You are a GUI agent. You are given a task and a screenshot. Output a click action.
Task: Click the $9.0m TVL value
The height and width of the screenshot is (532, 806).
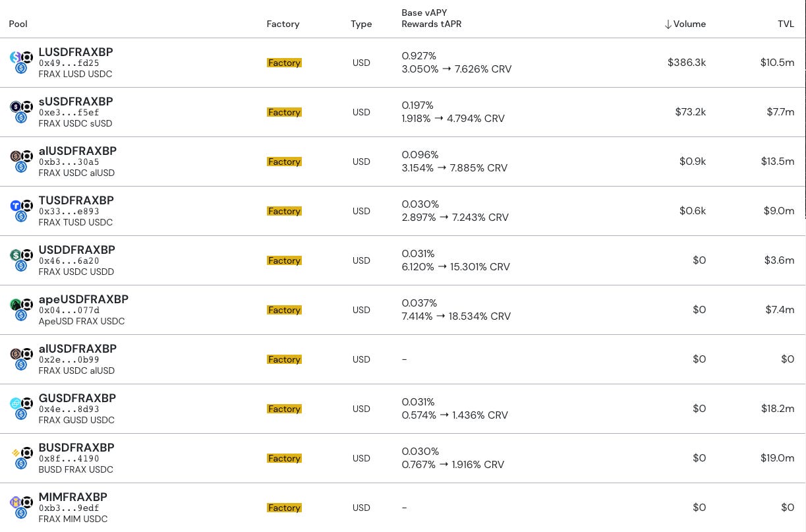779,211
